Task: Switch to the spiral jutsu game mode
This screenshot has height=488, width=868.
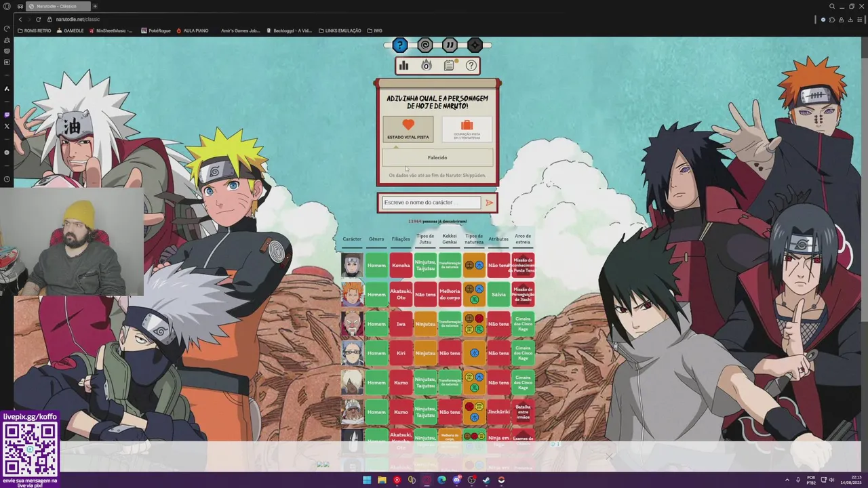Action: point(425,45)
